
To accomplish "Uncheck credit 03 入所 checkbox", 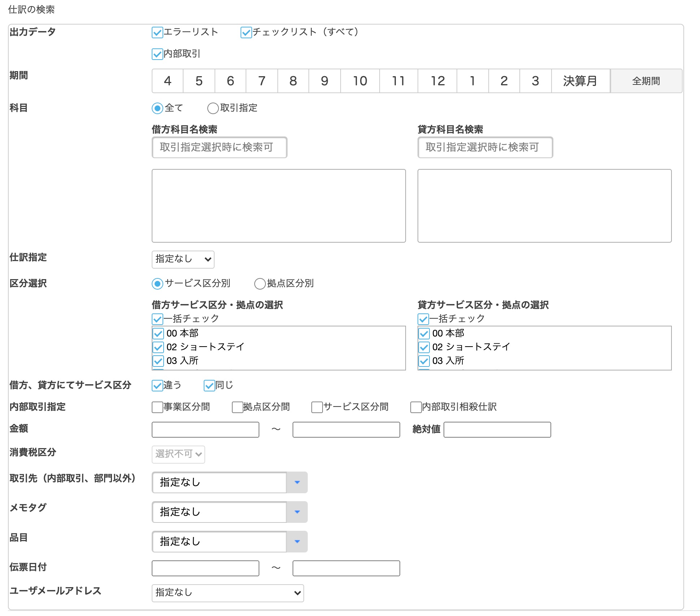I will (x=424, y=361).
